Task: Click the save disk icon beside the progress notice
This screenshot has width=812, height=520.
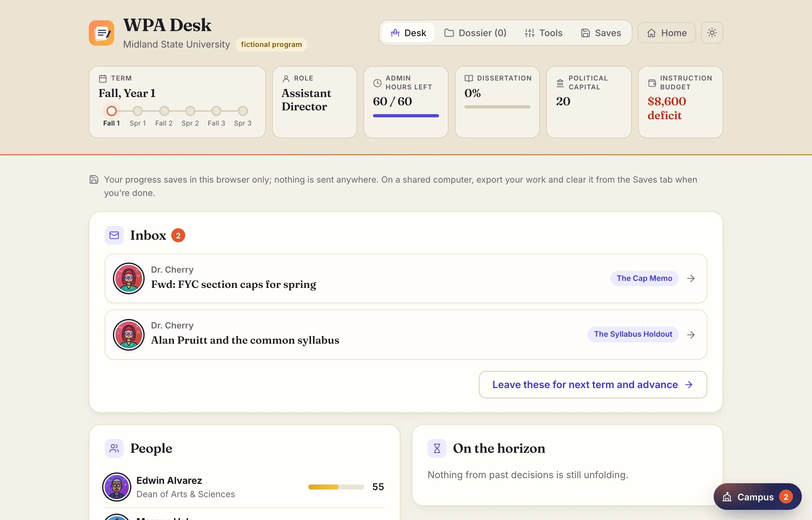Action: click(94, 180)
